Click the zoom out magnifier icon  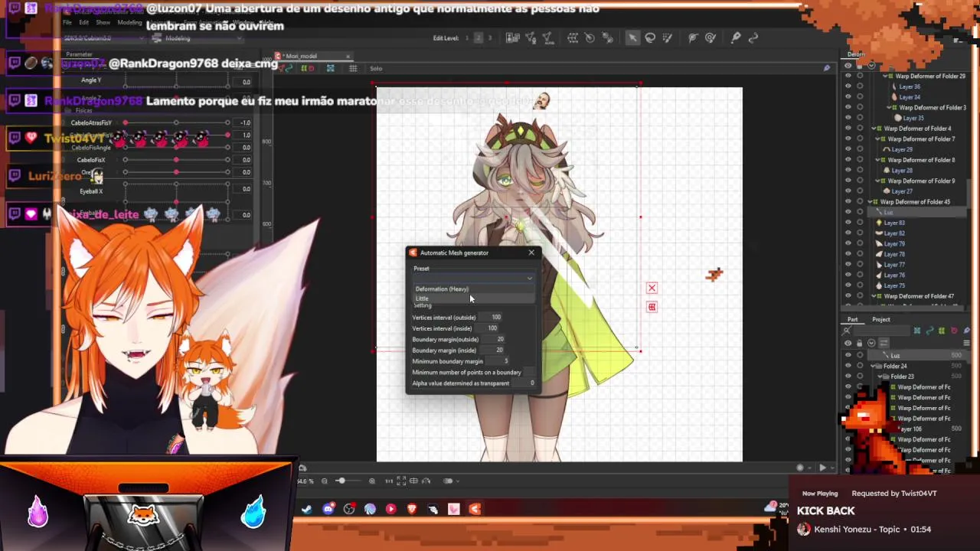[x=324, y=481]
